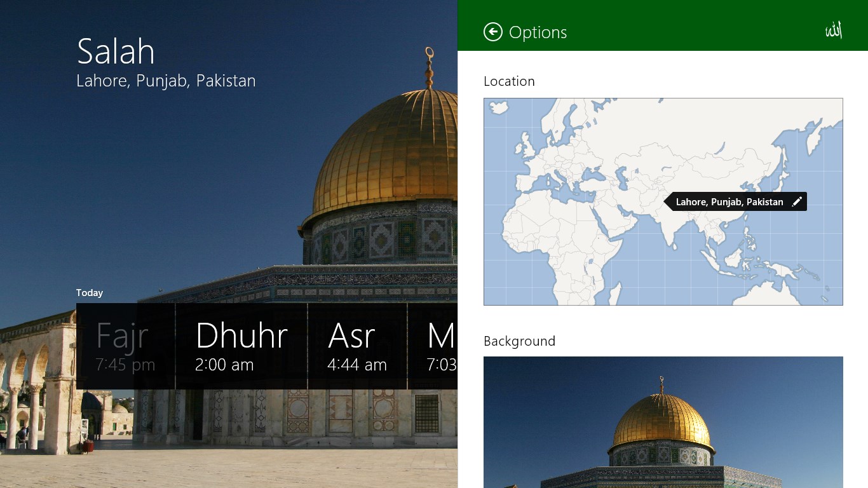Select the Dhuhr prayer time tile
This screenshot has height=488, width=868.
pyautogui.click(x=241, y=345)
